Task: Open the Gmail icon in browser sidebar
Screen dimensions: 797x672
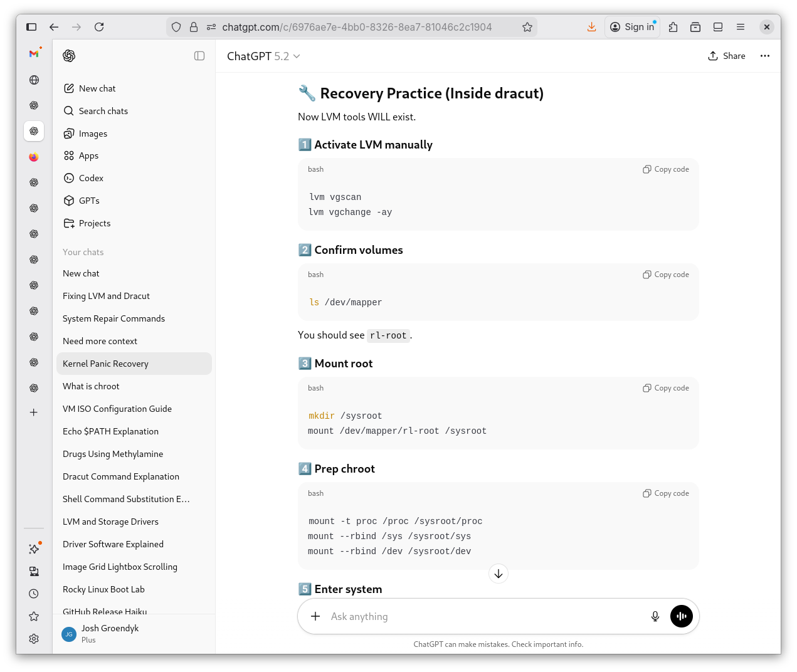Action: pos(34,54)
